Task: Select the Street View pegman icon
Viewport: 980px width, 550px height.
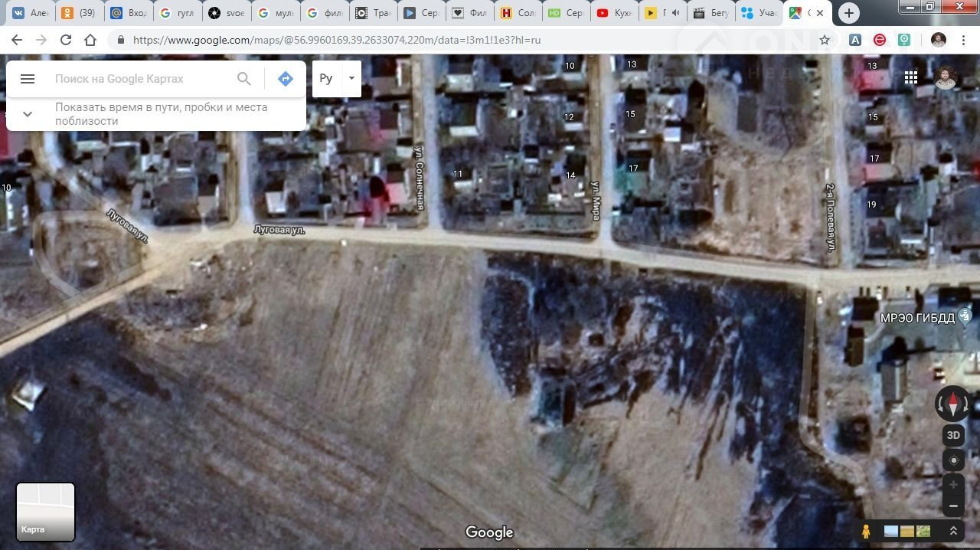Action: coord(866,531)
